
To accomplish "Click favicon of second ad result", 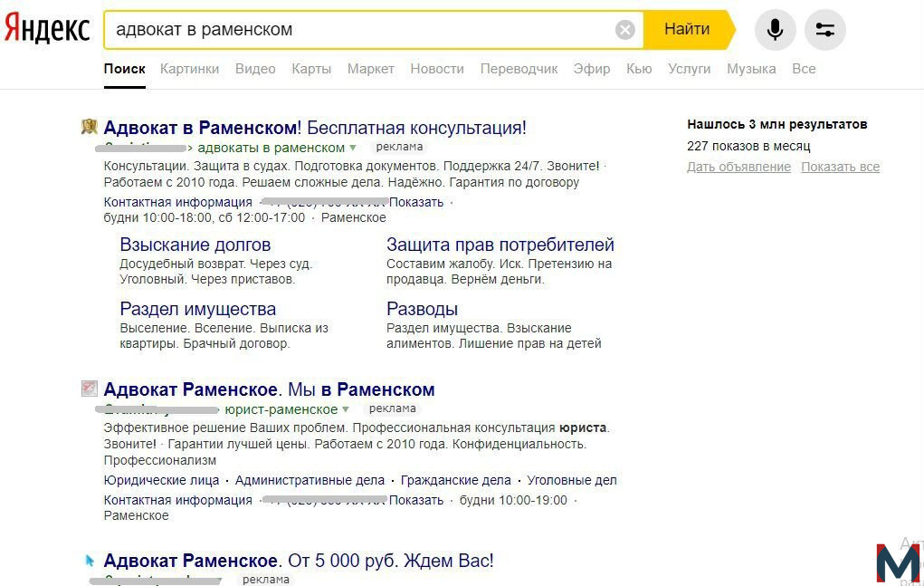I will pyautogui.click(x=89, y=388).
